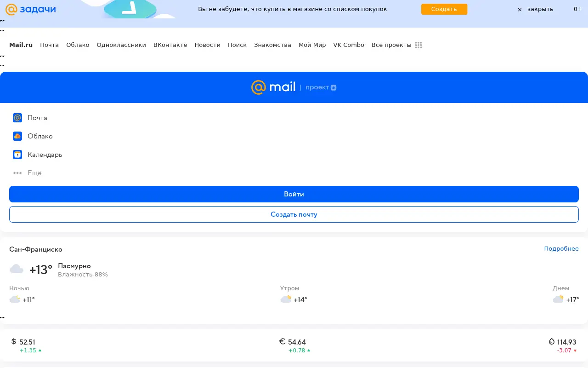This screenshot has width=588, height=368.
Task: Click the Облако service label
Action: point(40,136)
